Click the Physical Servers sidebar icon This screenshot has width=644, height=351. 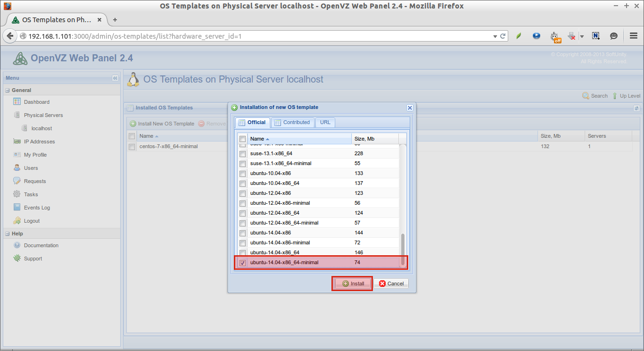(x=17, y=115)
